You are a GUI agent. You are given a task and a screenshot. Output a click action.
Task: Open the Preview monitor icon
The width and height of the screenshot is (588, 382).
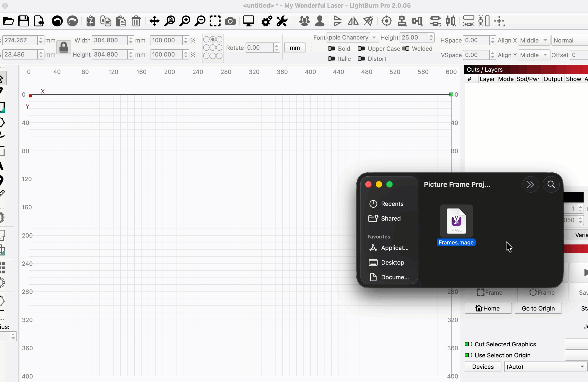point(248,21)
